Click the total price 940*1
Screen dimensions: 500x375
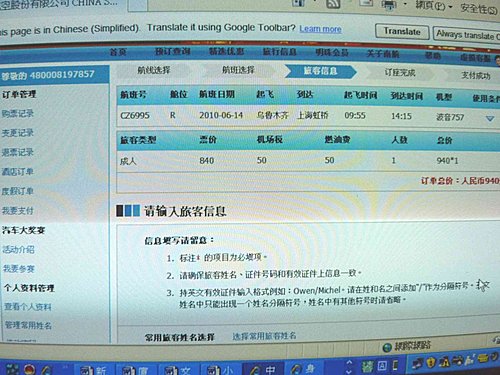click(x=447, y=161)
